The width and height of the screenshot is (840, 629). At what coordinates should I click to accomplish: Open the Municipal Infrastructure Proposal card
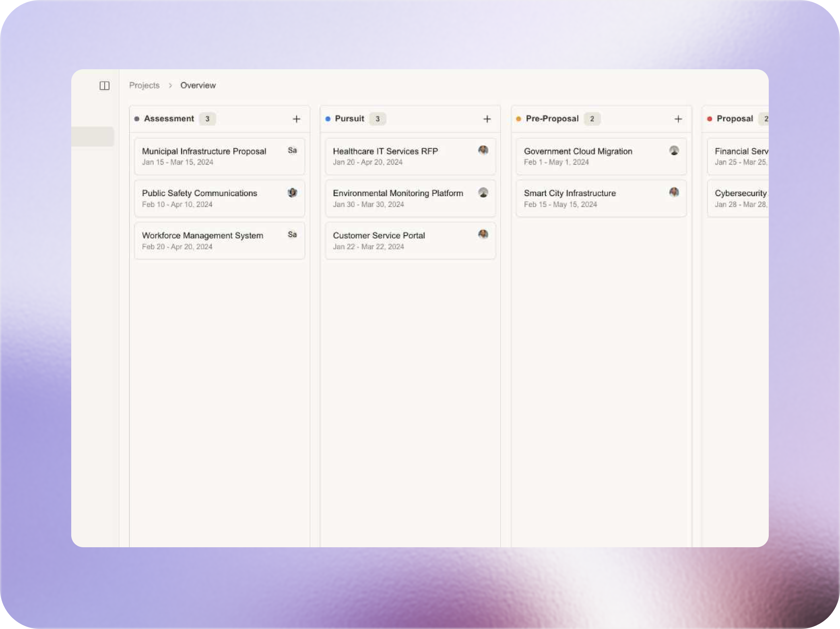(204, 156)
